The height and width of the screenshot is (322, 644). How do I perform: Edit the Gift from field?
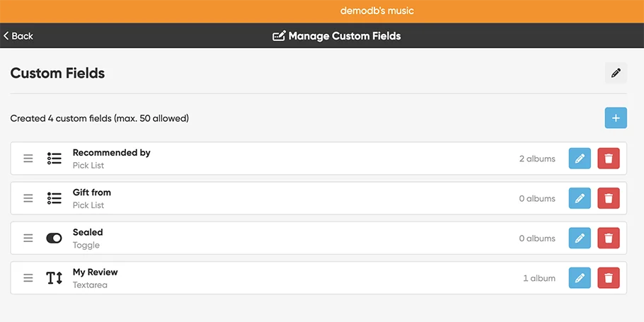point(579,198)
